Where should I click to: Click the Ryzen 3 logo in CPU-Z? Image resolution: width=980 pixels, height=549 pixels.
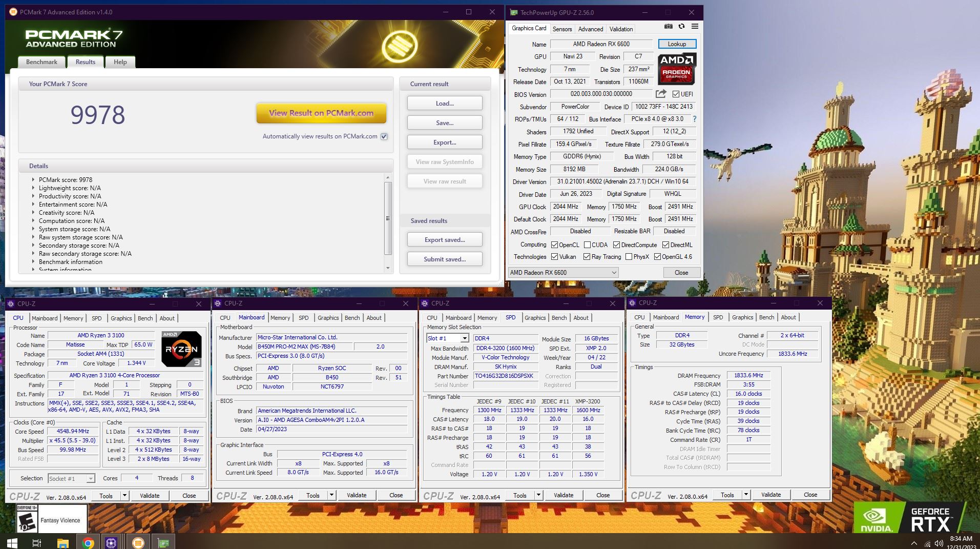tap(181, 349)
